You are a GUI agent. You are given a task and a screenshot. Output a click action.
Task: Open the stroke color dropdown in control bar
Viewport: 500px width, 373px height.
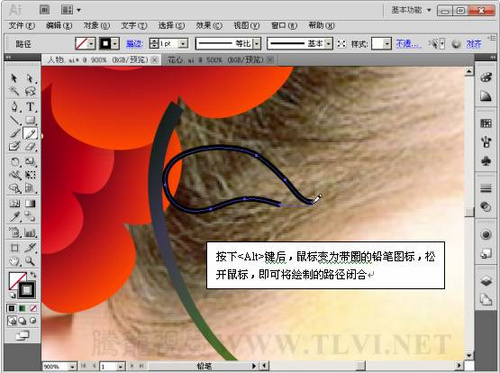tap(115, 44)
